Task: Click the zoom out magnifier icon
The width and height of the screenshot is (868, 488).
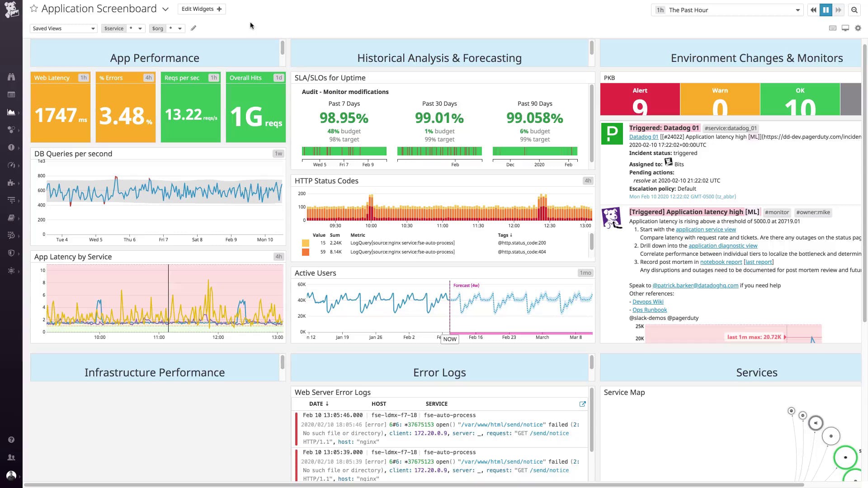Action: click(x=854, y=10)
